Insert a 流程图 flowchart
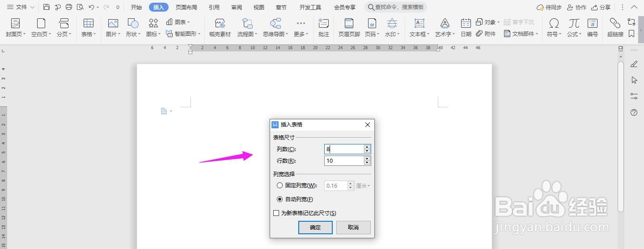The width and height of the screenshot is (644, 249). click(x=247, y=27)
